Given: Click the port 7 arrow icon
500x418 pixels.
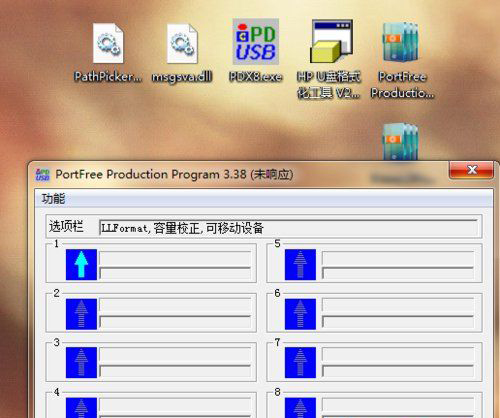Looking at the screenshot, I should pyautogui.click(x=300, y=363).
